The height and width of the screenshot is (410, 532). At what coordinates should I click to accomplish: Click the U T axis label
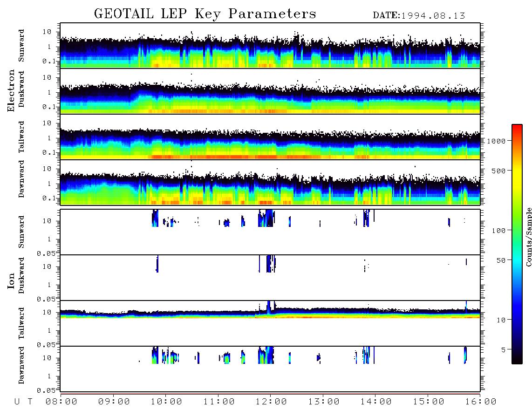(23, 402)
